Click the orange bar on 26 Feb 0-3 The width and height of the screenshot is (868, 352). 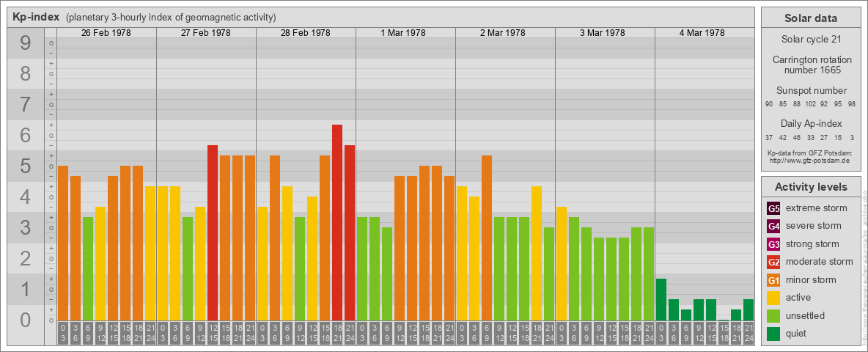point(63,243)
